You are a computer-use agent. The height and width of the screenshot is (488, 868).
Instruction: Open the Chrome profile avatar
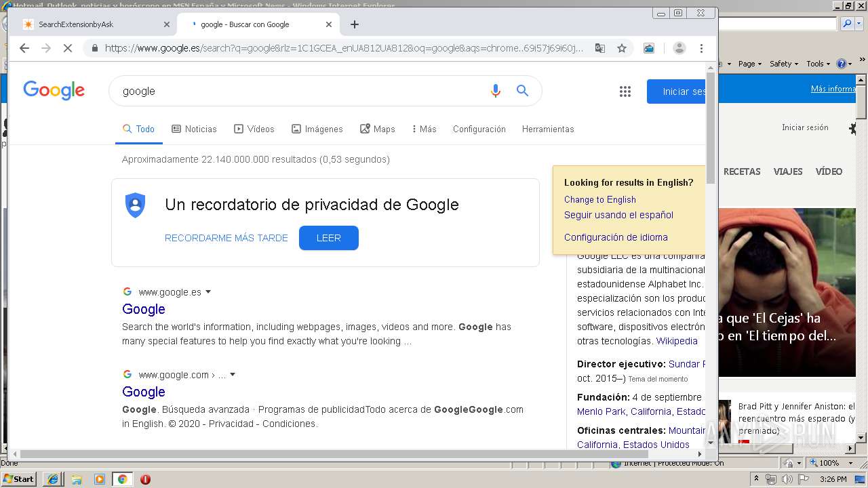679,48
